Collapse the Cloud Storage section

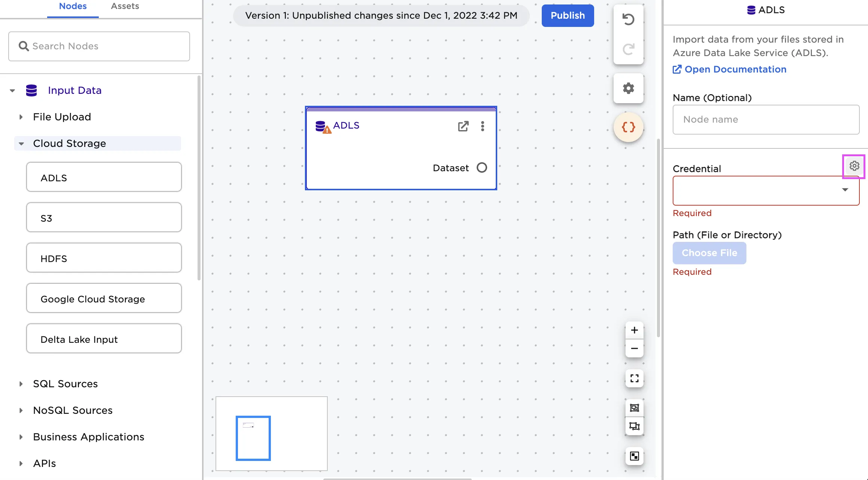point(21,144)
